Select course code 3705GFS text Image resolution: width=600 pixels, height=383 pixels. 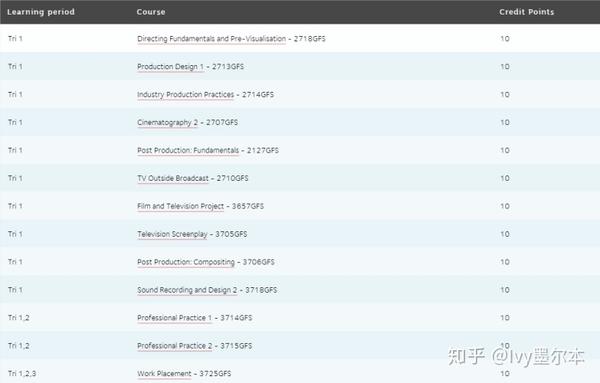231,234
